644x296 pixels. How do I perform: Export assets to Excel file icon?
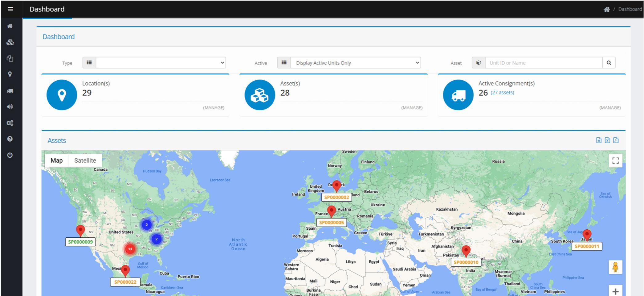(x=607, y=140)
